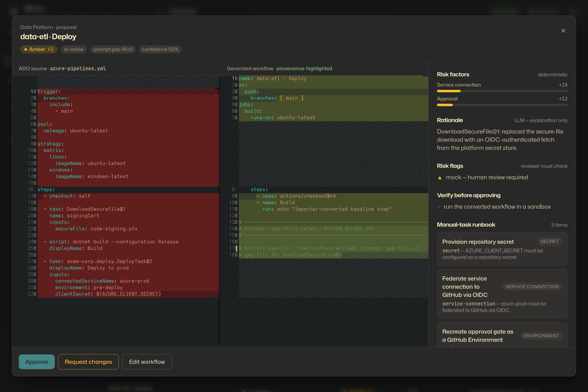Click the ENVIRONMENT tag
Screen dimensions: 588x392
pyautogui.click(x=541, y=336)
